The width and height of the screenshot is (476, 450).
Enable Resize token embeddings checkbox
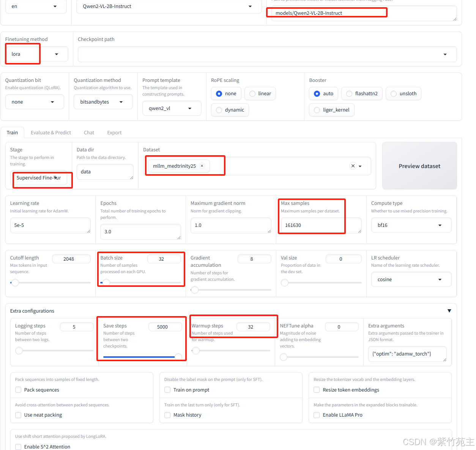(317, 390)
